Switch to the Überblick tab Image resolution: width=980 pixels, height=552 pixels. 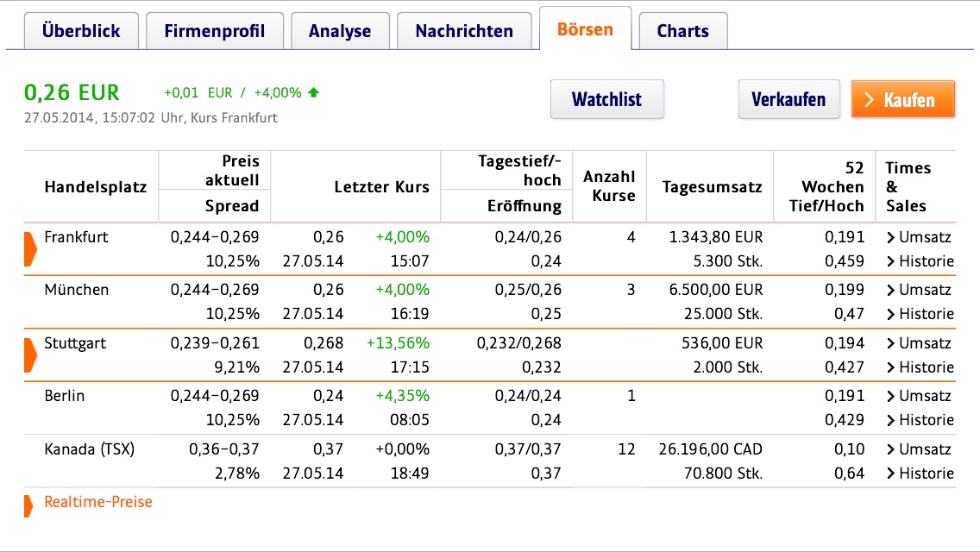(x=81, y=32)
